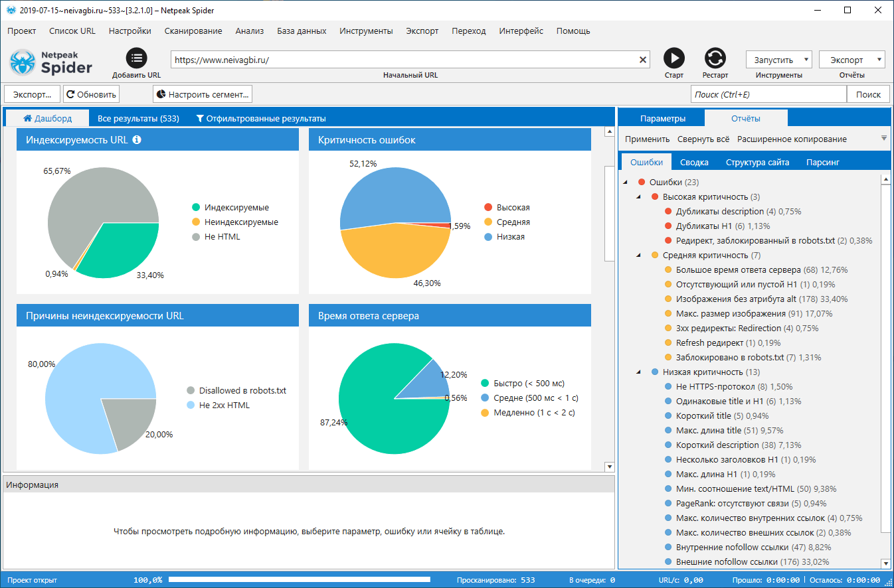Click Расширенное копирование

click(792, 139)
